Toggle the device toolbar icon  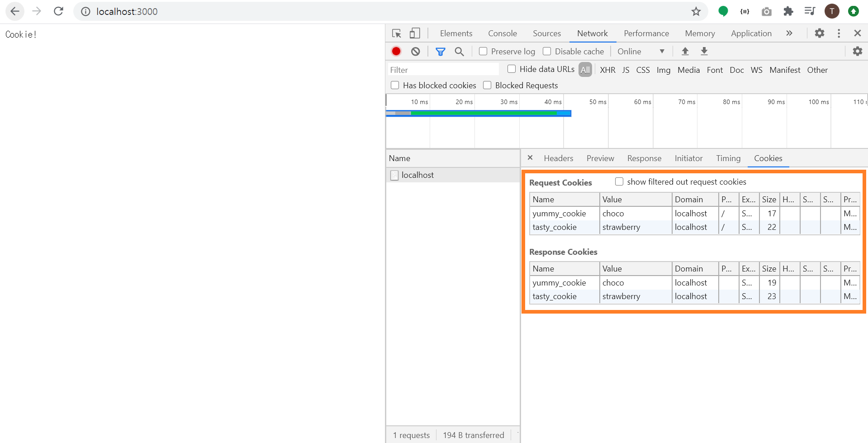coord(415,33)
